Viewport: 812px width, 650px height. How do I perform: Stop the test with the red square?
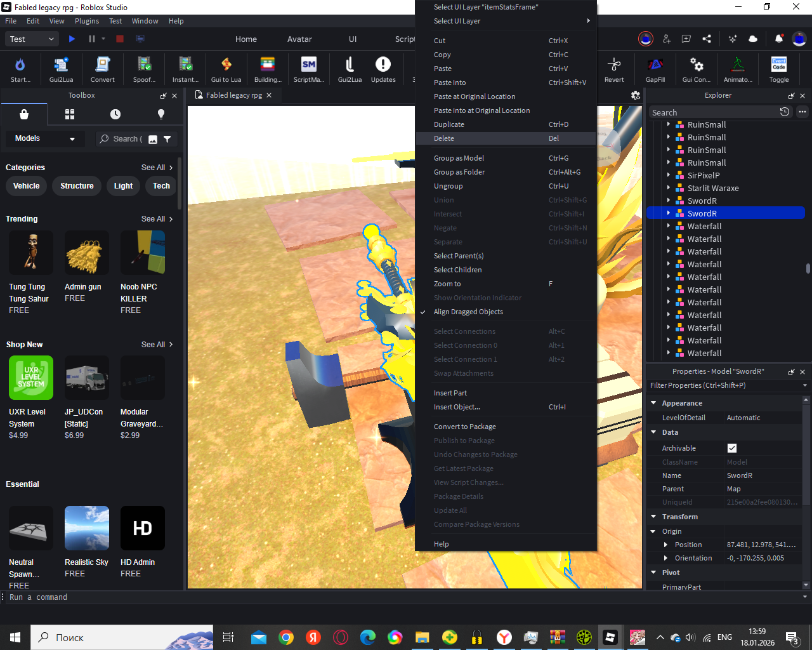coord(120,39)
